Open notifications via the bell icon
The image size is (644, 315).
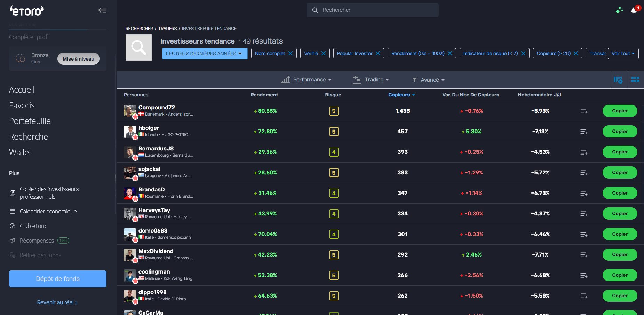pyautogui.click(x=634, y=10)
